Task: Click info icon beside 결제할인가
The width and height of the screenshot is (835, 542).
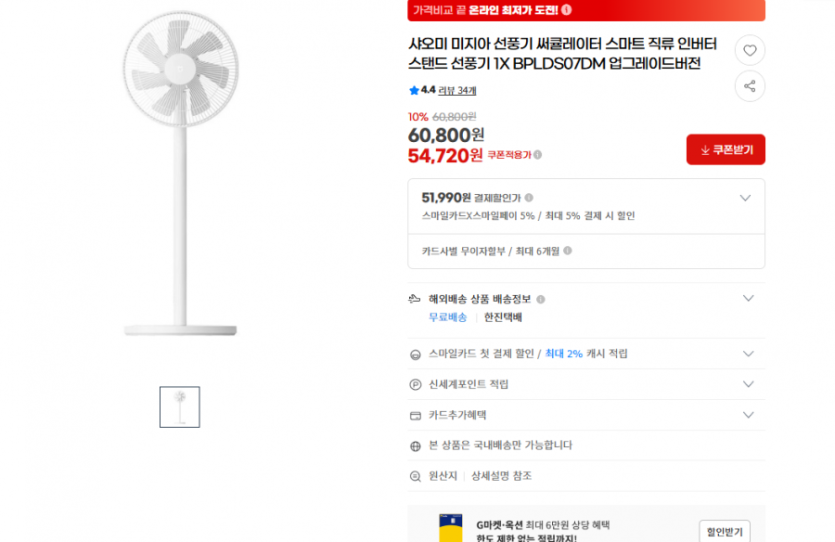Action: tap(529, 198)
